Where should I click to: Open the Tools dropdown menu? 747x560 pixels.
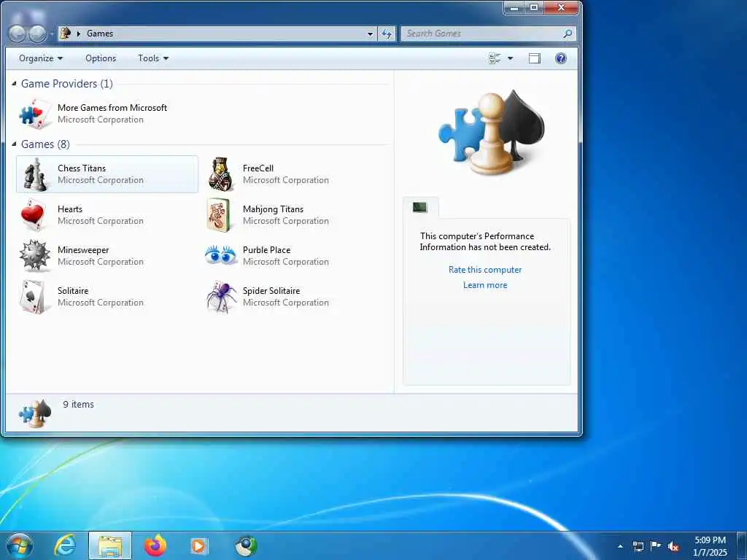point(153,58)
